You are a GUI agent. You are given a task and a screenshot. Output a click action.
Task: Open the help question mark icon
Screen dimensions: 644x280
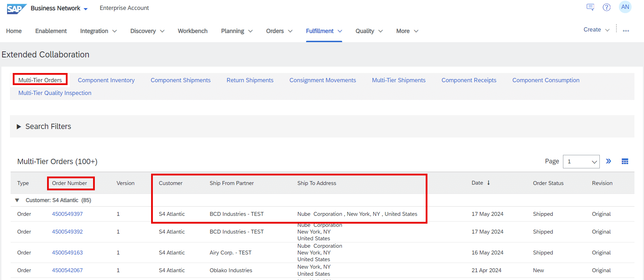(606, 7)
